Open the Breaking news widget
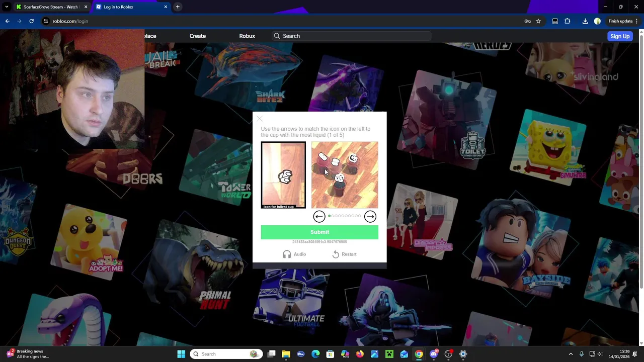Image resolution: width=644 pixels, height=362 pixels. point(28,354)
